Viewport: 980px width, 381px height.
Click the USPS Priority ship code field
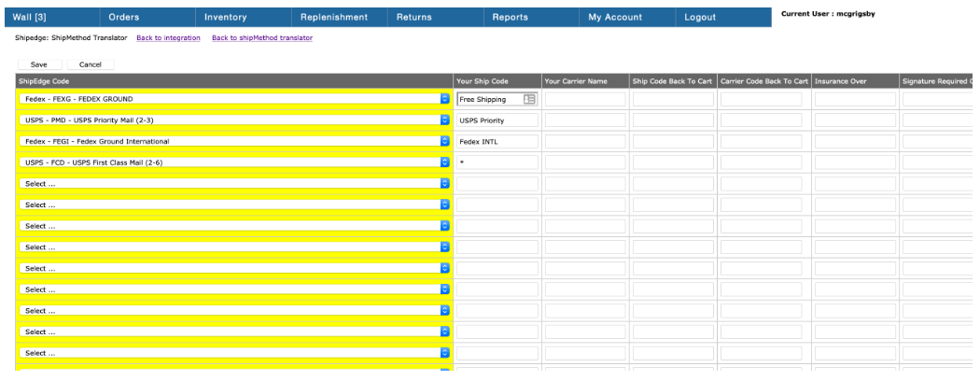click(497, 120)
